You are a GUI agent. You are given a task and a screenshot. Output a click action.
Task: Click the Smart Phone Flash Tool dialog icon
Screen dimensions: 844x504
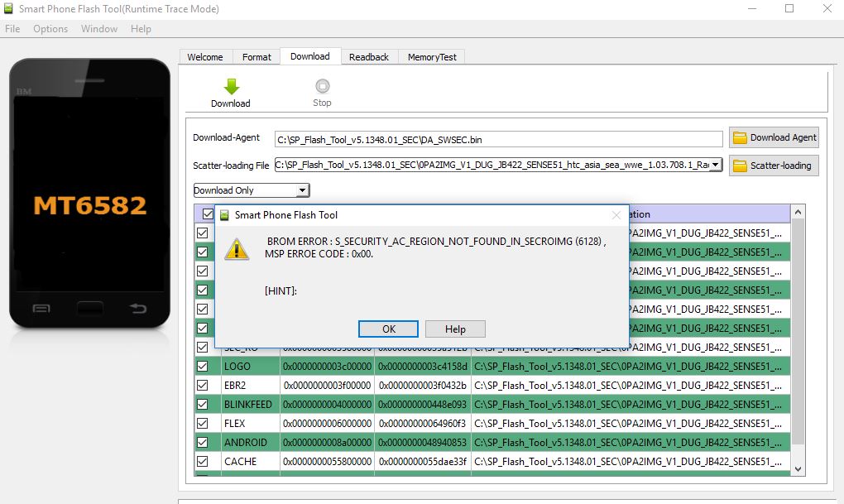tap(224, 215)
